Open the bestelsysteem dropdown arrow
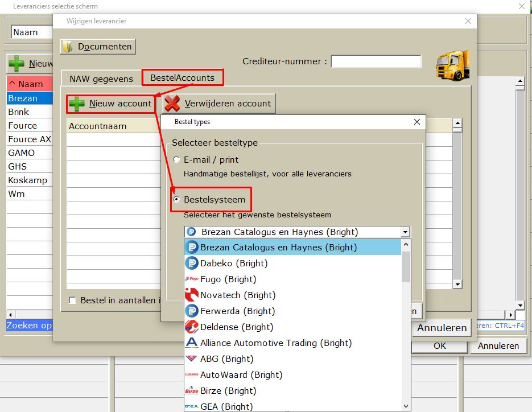 (405, 232)
